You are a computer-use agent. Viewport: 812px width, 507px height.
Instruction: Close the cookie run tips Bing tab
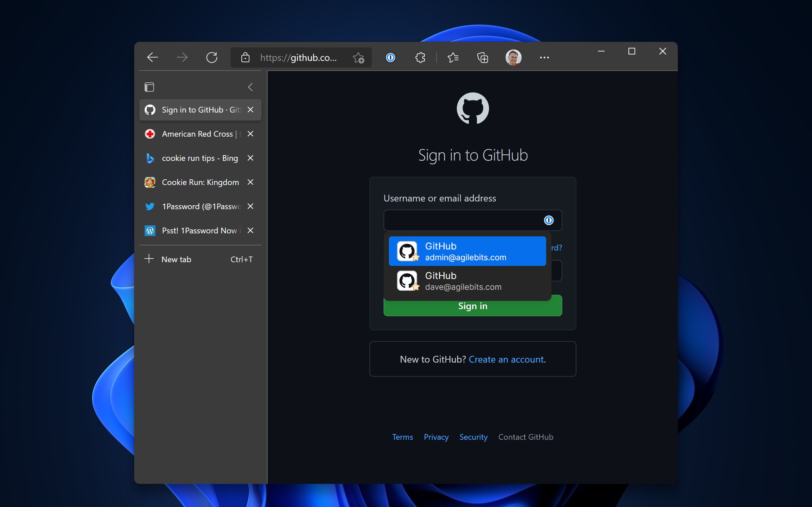coord(250,158)
